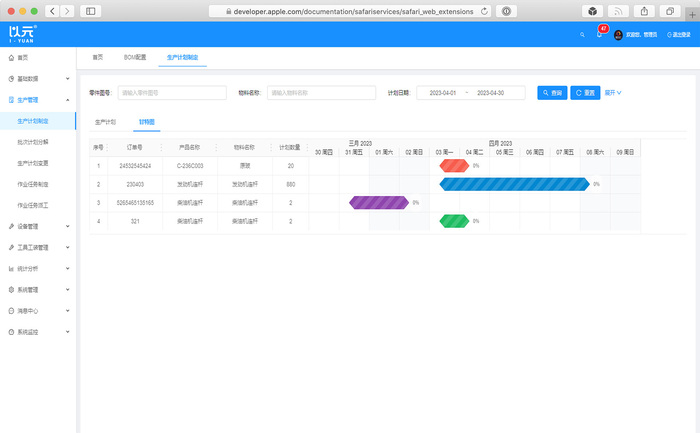Click the user avatar in the header

(x=618, y=34)
